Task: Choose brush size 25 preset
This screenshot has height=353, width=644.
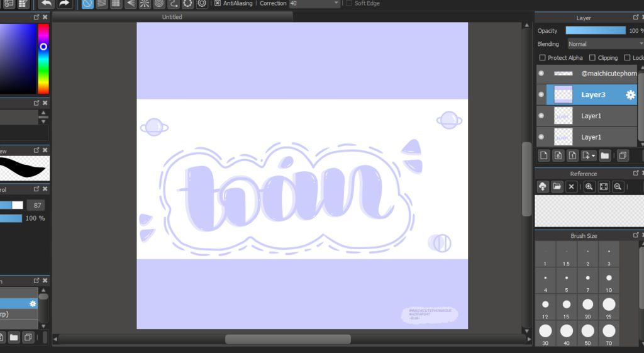Action: point(609,308)
